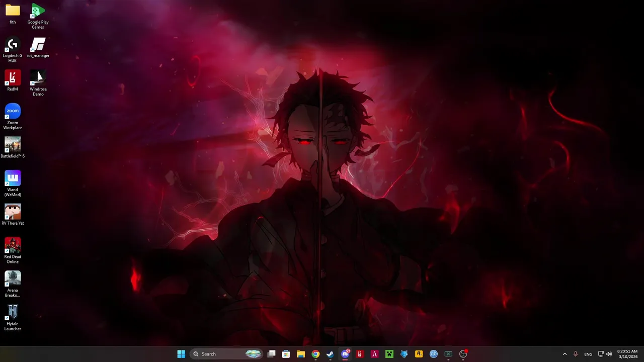Open File Explorer from the taskbar

(300, 354)
